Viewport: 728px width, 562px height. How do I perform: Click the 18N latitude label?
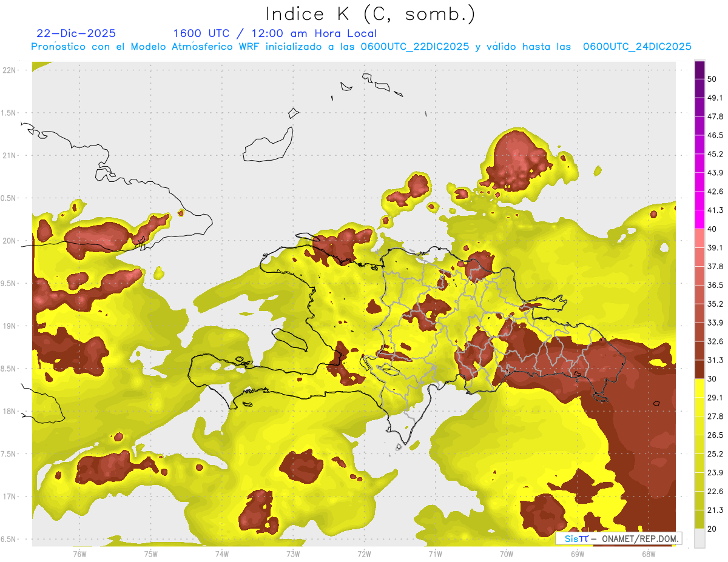(x=10, y=411)
